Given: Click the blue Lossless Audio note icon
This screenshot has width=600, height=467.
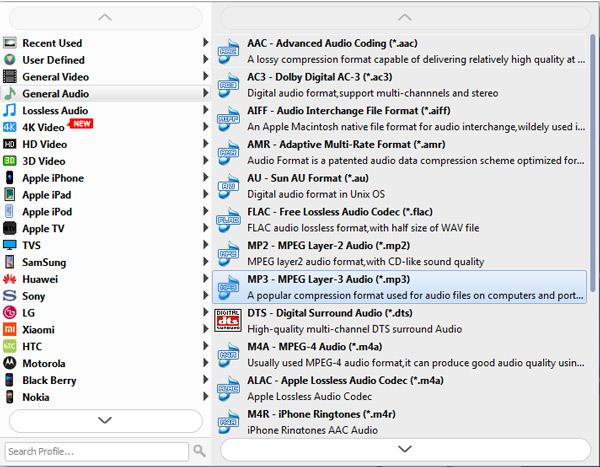Looking at the screenshot, I should click(x=10, y=110).
